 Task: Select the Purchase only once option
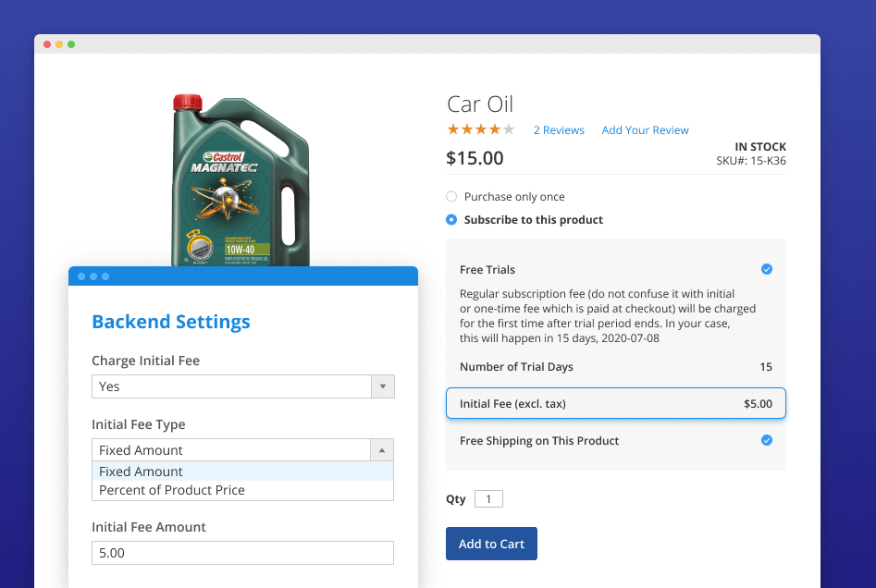pyautogui.click(x=451, y=197)
